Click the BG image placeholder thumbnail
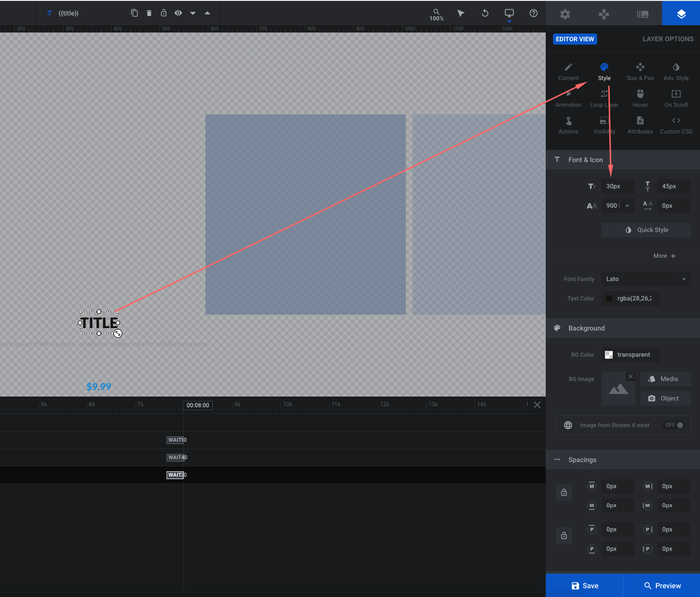Viewport: 700px width, 597px height. tap(619, 389)
